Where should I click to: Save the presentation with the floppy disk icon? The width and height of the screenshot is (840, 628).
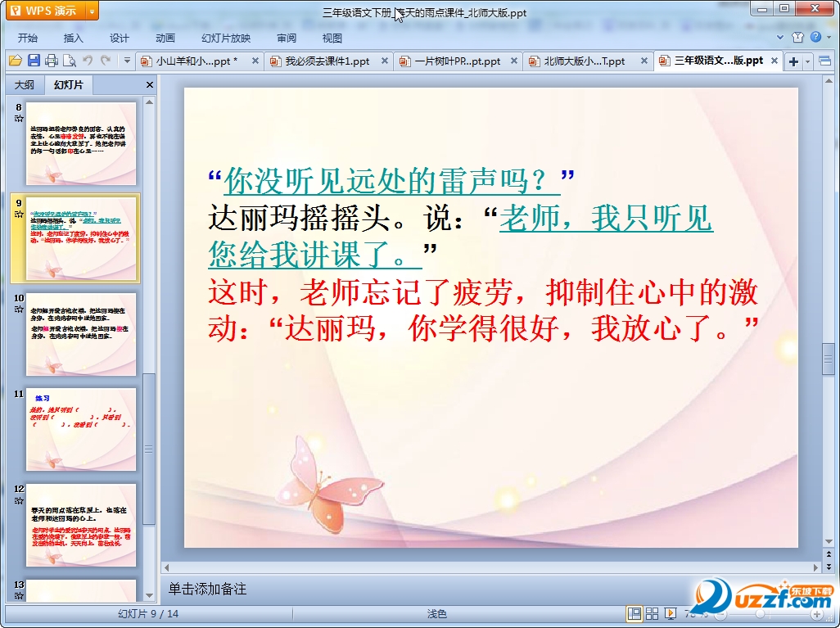(34, 61)
